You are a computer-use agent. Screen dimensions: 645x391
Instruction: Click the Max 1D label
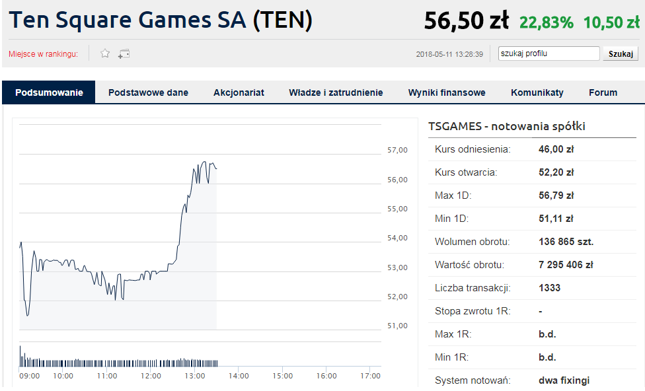(453, 195)
